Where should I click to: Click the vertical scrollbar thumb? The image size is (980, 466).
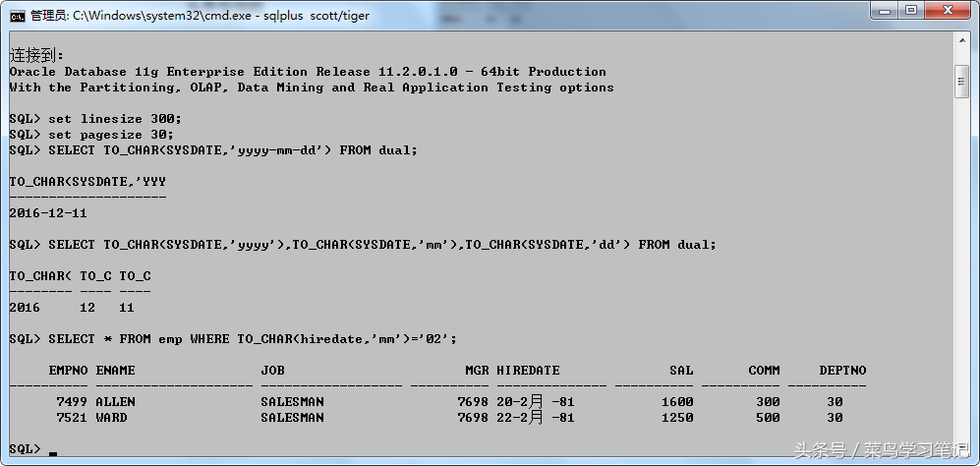tap(962, 82)
